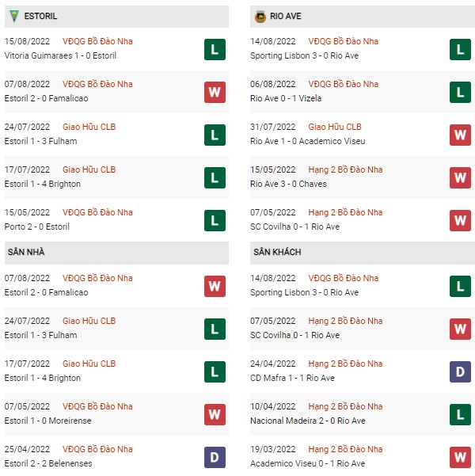Click the W badge for Rio Ave-Academico Viseu
This screenshot has width=475, height=476.
tap(460, 135)
